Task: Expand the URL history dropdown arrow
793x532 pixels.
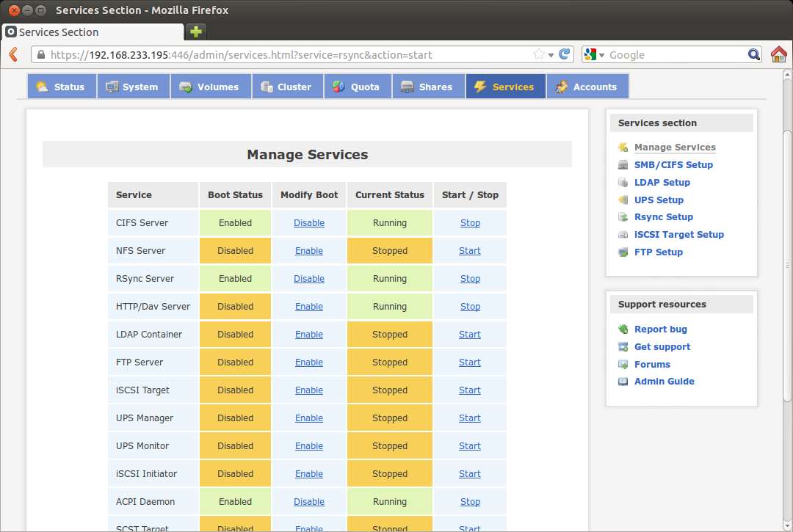Action: pyautogui.click(x=551, y=54)
